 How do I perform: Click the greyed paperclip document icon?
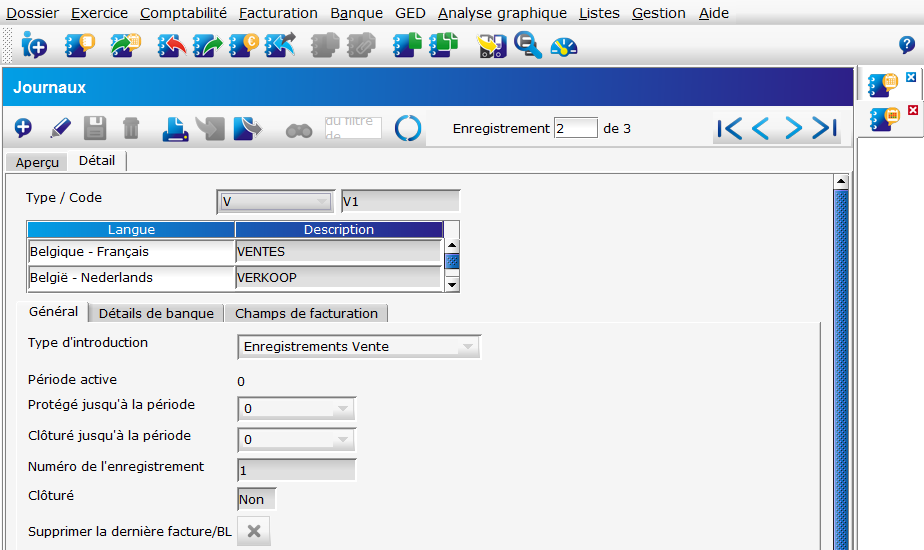click(361, 45)
